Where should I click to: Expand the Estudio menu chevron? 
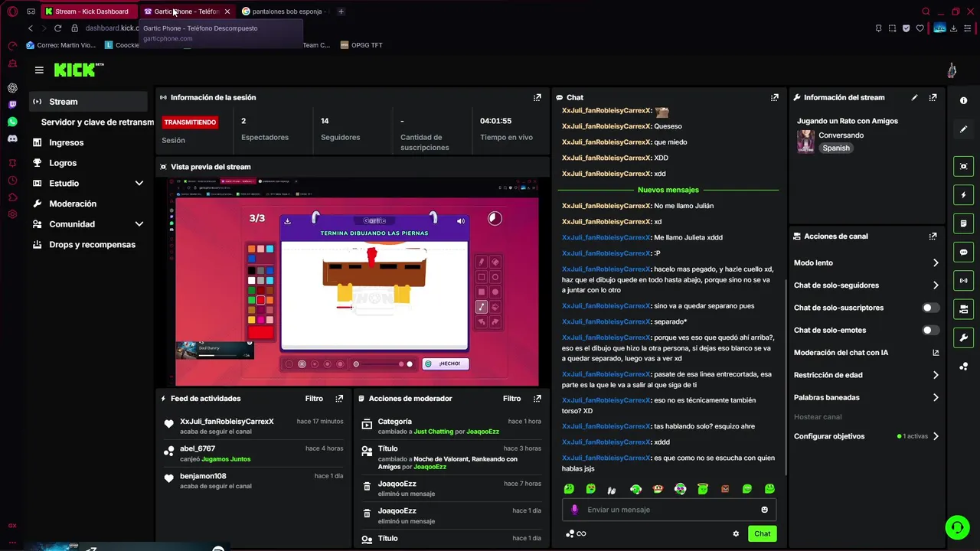pos(139,184)
